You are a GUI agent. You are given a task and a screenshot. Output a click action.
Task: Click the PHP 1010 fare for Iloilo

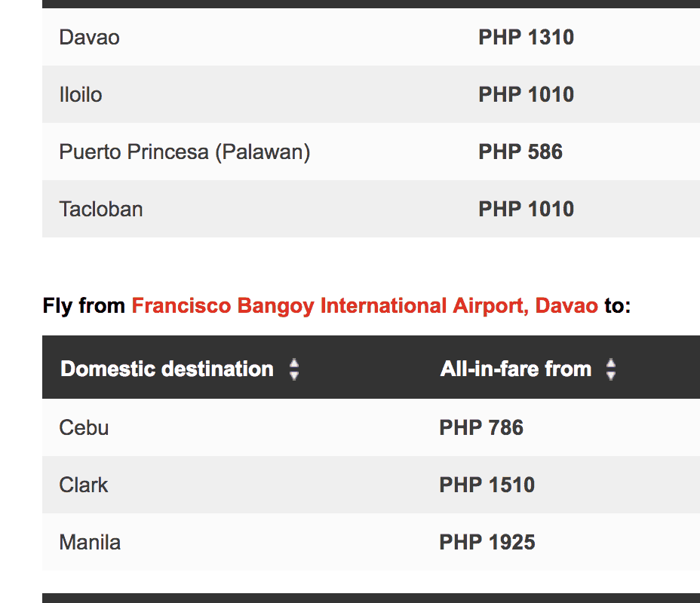pos(526,95)
